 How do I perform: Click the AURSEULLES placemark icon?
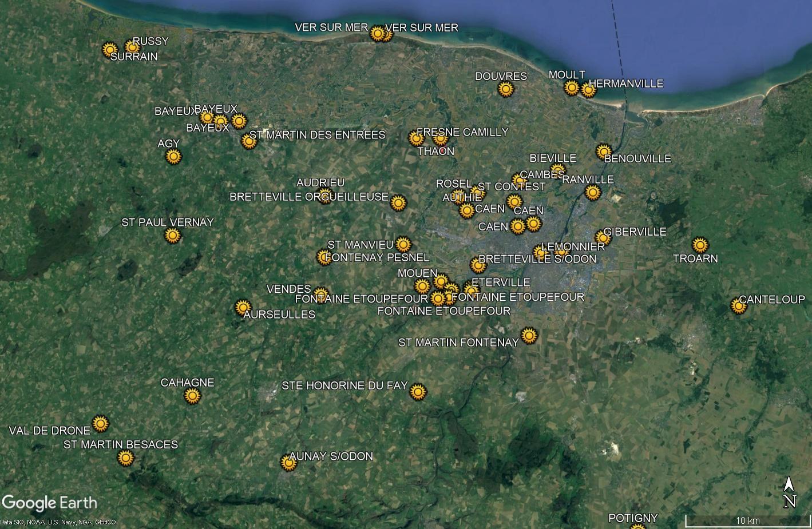coord(243,307)
